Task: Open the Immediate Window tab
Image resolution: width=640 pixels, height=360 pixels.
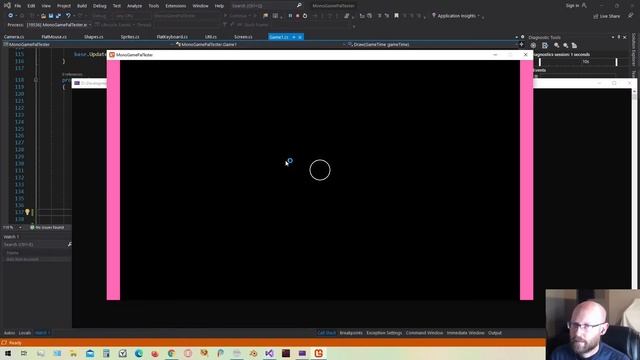Action: pos(465,333)
